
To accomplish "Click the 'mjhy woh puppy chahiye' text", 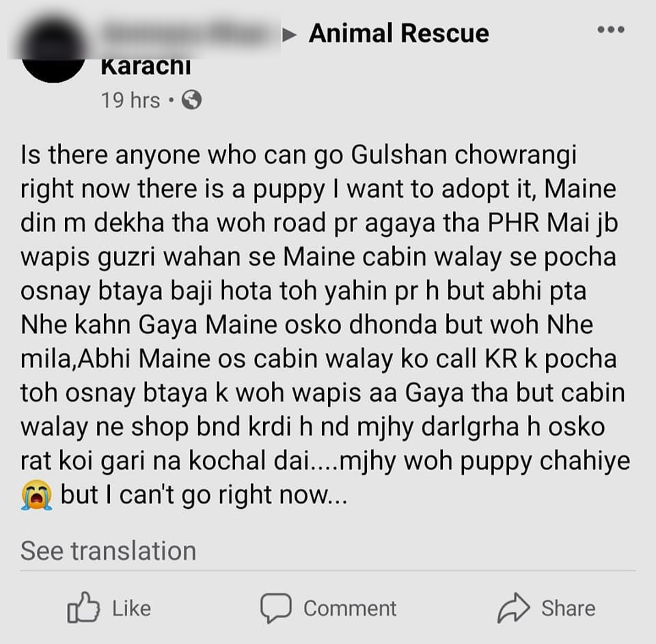I will 484,461.
